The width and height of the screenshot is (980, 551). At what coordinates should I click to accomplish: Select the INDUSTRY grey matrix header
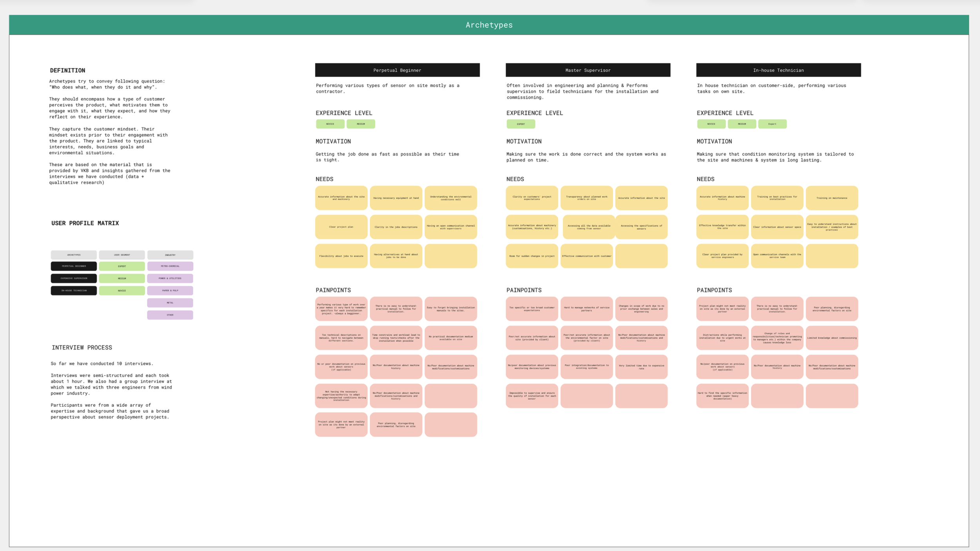click(170, 255)
